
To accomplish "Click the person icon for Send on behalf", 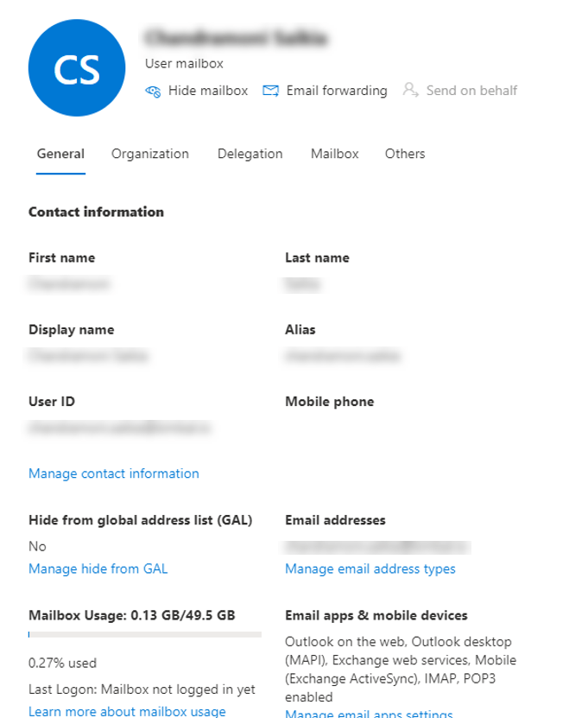I will pyautogui.click(x=410, y=91).
